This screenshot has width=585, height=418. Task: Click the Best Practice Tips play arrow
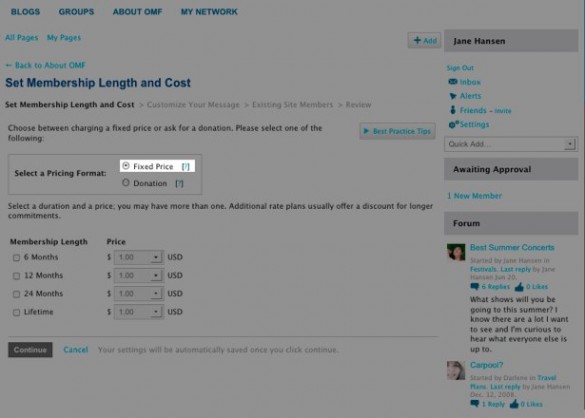pyautogui.click(x=366, y=131)
